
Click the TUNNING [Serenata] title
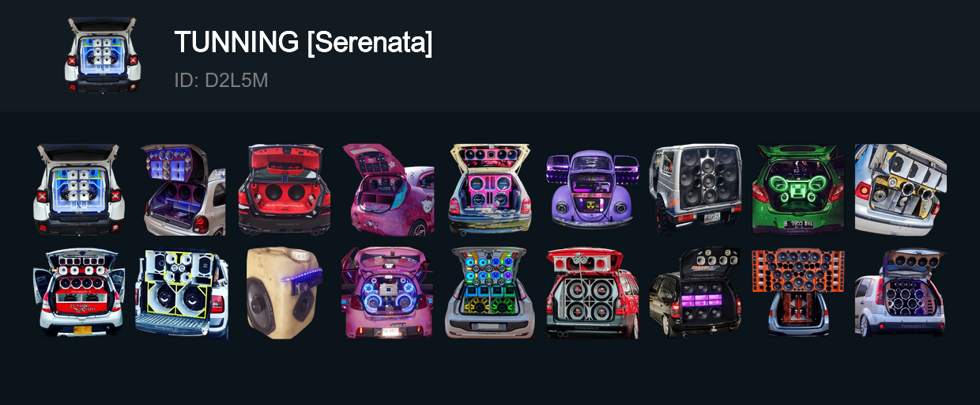303,42
